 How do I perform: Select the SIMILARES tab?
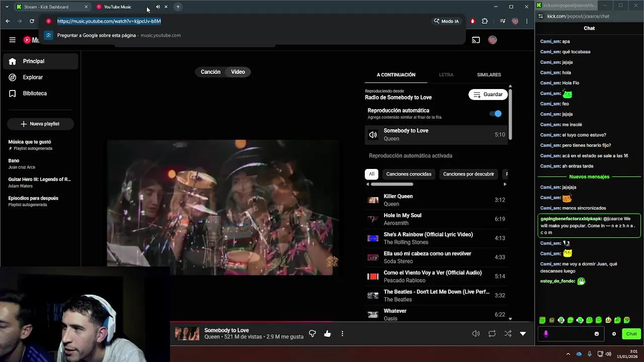click(489, 75)
